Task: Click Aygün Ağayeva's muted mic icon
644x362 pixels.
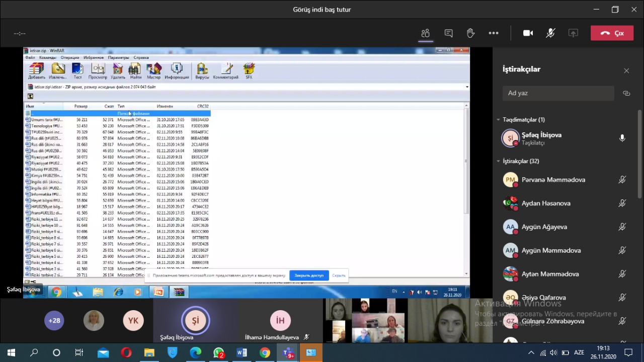Action: point(622,227)
